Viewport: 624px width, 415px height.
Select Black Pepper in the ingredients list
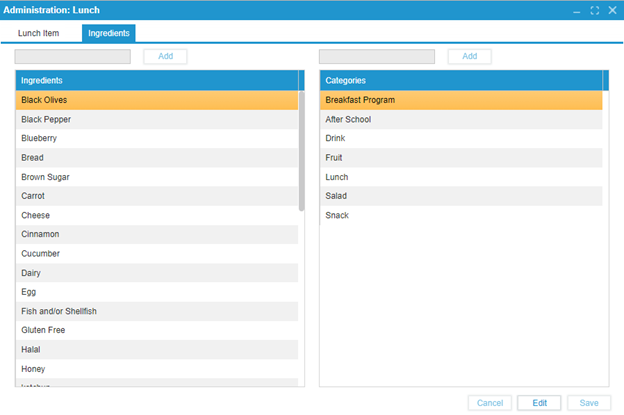[x=157, y=119]
